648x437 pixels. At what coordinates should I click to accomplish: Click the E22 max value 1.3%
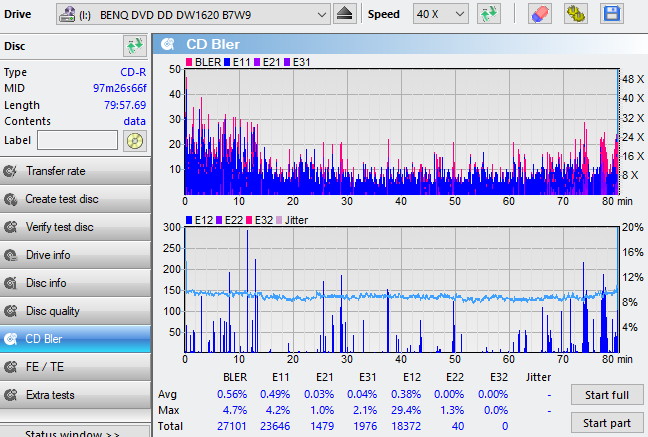click(452, 411)
